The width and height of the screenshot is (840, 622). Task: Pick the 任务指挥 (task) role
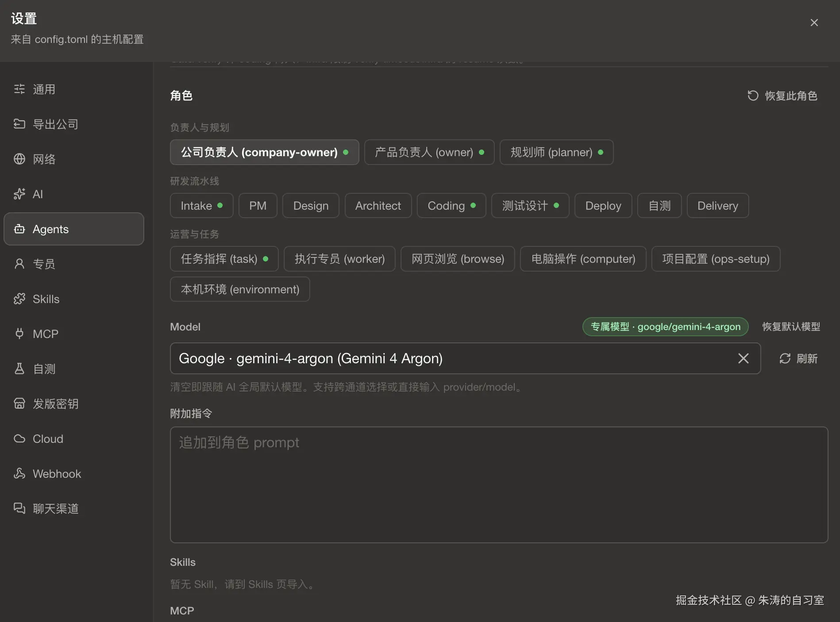224,259
